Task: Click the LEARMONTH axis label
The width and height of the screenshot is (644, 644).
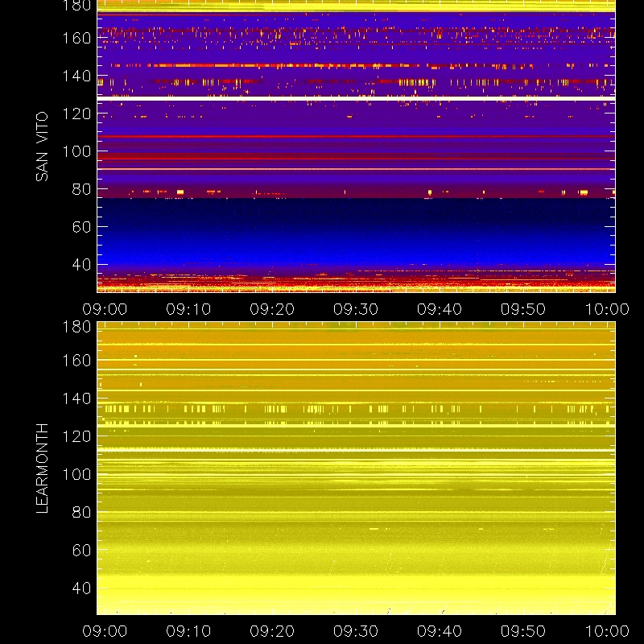Action: [42, 469]
